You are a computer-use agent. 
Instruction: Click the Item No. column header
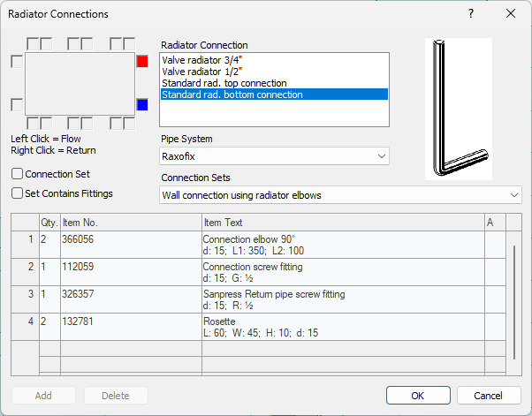[x=131, y=223]
